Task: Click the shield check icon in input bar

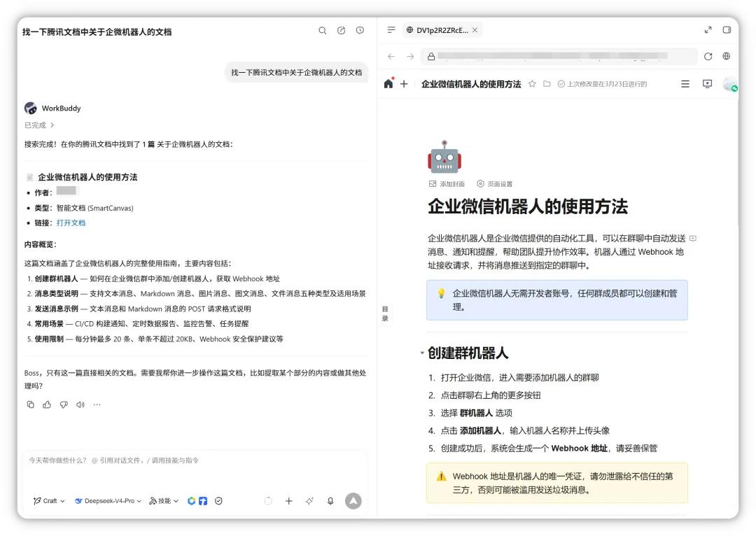Action: click(x=218, y=501)
